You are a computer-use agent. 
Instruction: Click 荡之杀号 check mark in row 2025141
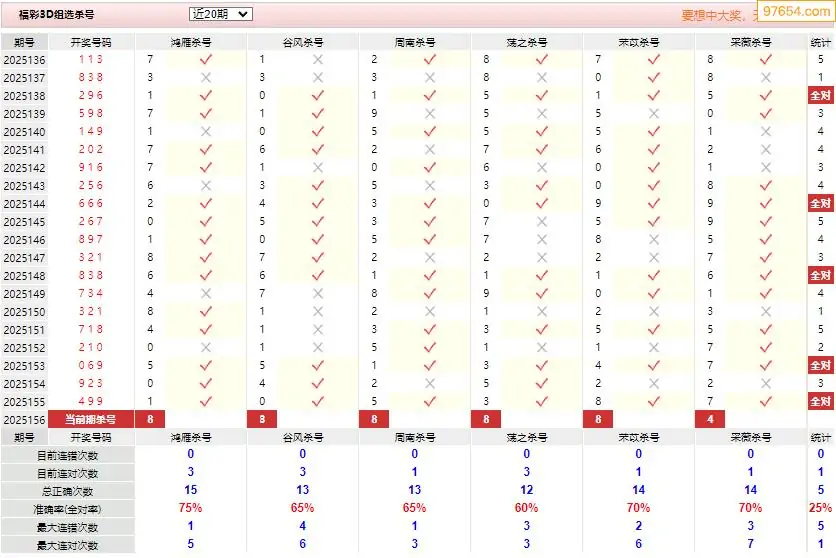click(542, 150)
